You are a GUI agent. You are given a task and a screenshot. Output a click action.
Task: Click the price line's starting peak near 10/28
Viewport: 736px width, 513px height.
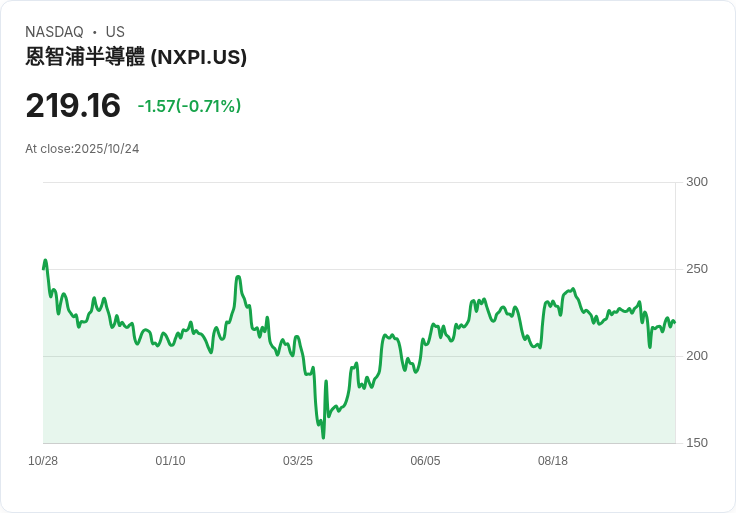[x=45, y=261]
